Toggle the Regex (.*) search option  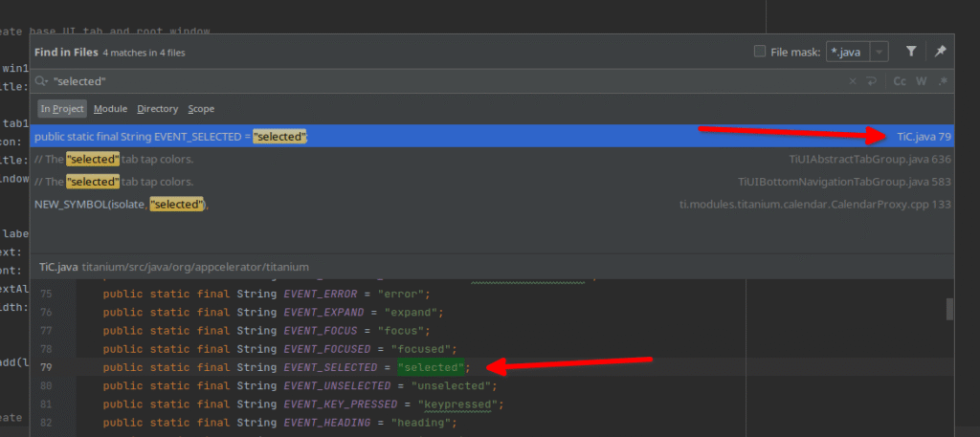click(944, 82)
